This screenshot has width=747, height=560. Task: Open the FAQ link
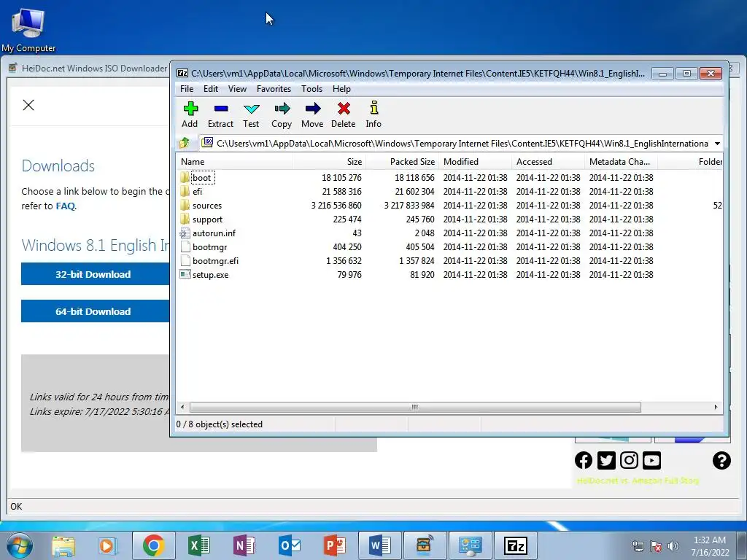[x=65, y=206]
